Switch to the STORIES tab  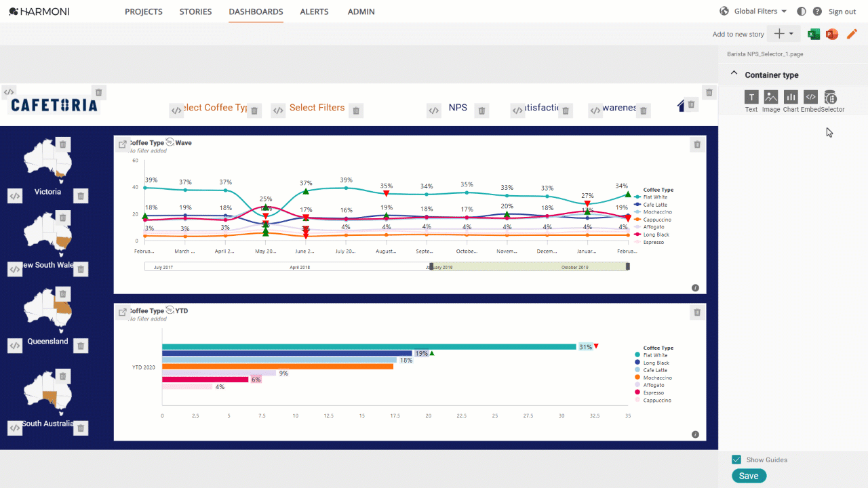195,12
